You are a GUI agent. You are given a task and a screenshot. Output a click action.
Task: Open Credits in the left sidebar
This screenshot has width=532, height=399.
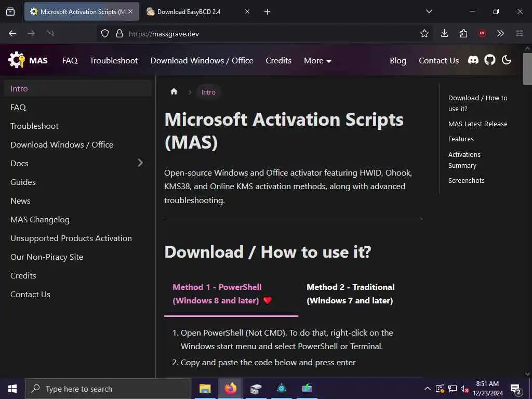pyautogui.click(x=78, y=275)
